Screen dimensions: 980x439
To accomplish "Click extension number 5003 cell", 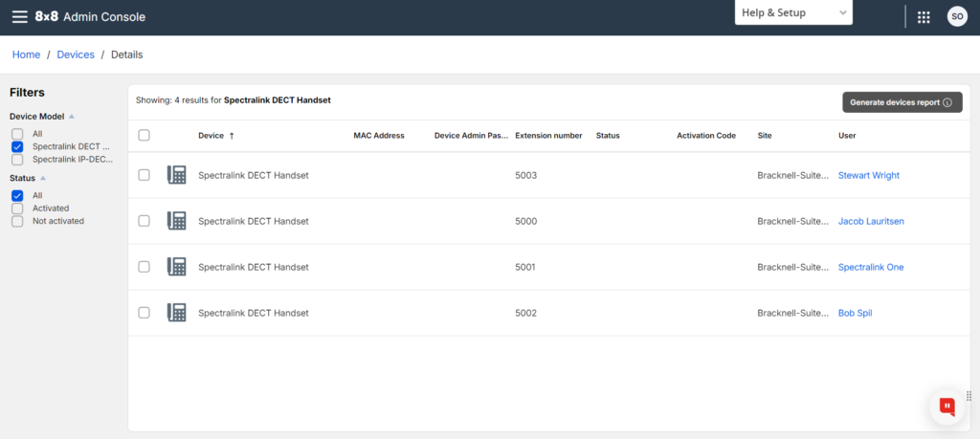I will pos(526,175).
